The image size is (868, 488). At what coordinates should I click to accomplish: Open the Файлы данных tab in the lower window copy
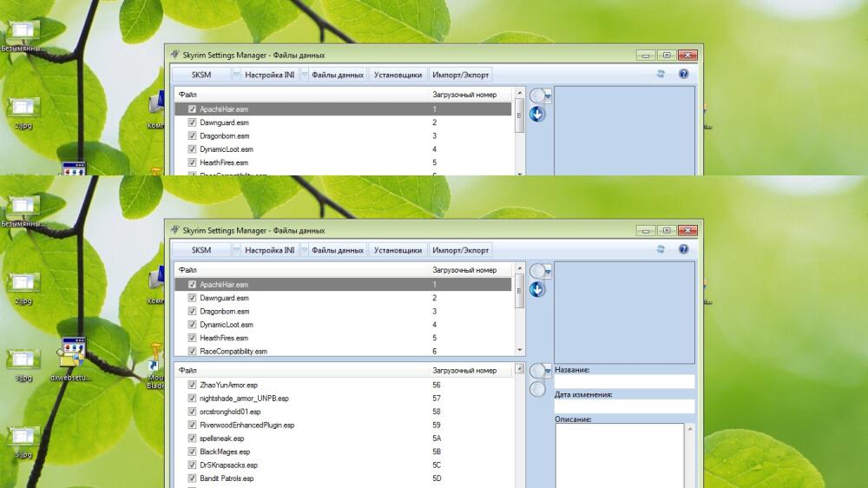coord(337,250)
